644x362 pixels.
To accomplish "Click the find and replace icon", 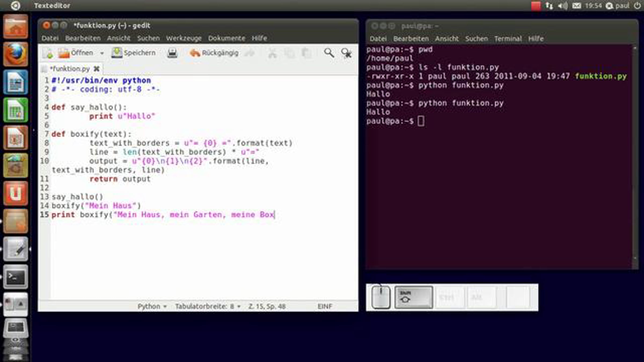I will 346,53.
